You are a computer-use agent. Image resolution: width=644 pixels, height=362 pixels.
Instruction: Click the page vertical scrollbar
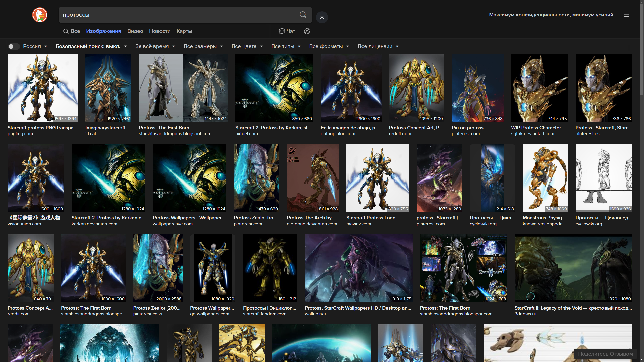[x=642, y=50]
